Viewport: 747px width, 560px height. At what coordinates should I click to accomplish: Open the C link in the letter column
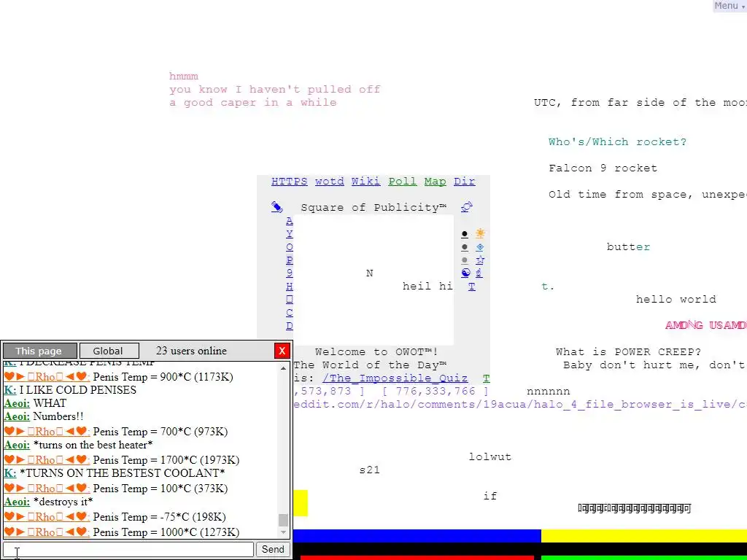(289, 312)
